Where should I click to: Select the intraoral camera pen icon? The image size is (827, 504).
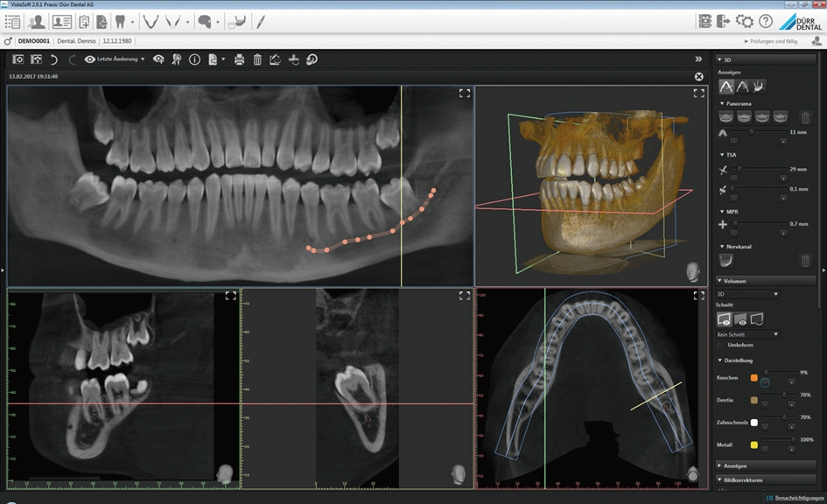261,22
